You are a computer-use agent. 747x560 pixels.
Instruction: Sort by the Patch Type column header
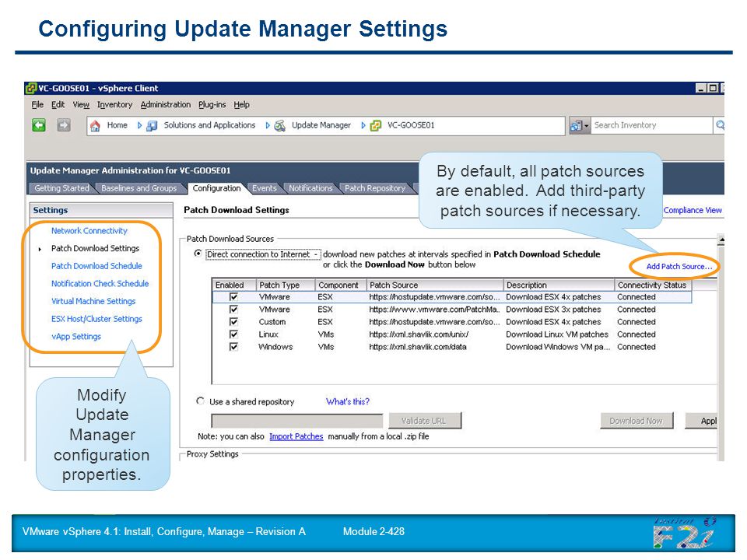click(x=286, y=285)
